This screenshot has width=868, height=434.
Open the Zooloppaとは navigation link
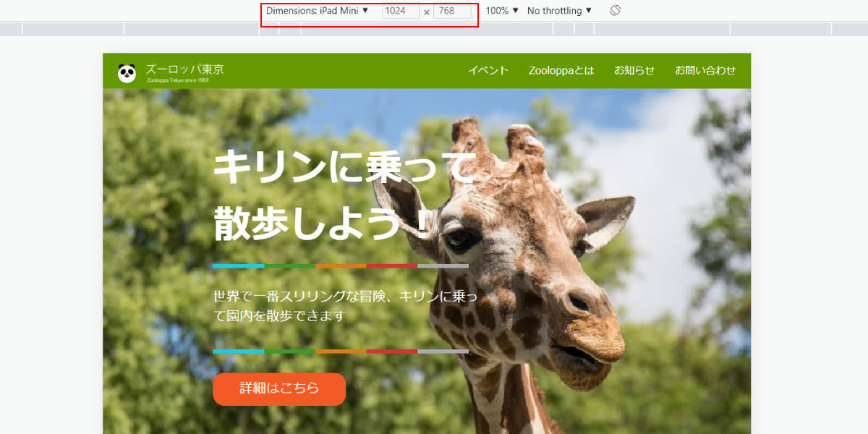click(561, 70)
